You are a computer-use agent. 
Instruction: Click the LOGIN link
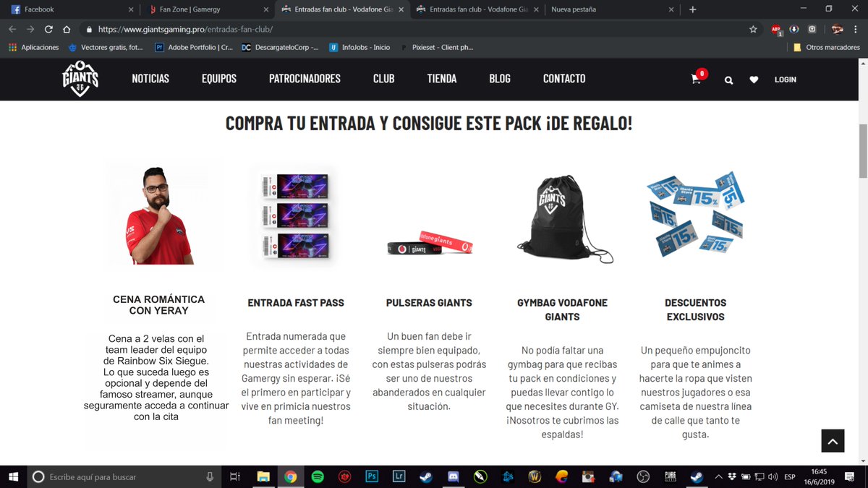tap(785, 80)
